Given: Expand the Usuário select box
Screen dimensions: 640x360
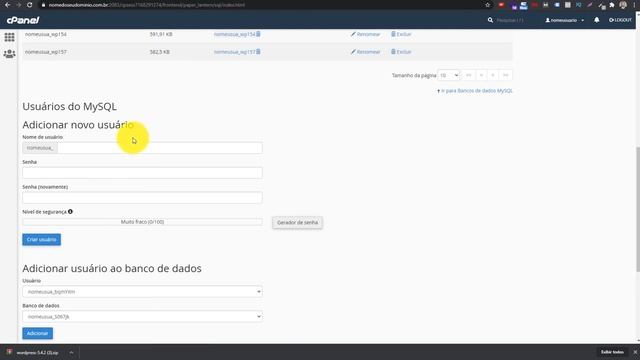Looking at the screenshot, I should (x=142, y=291).
